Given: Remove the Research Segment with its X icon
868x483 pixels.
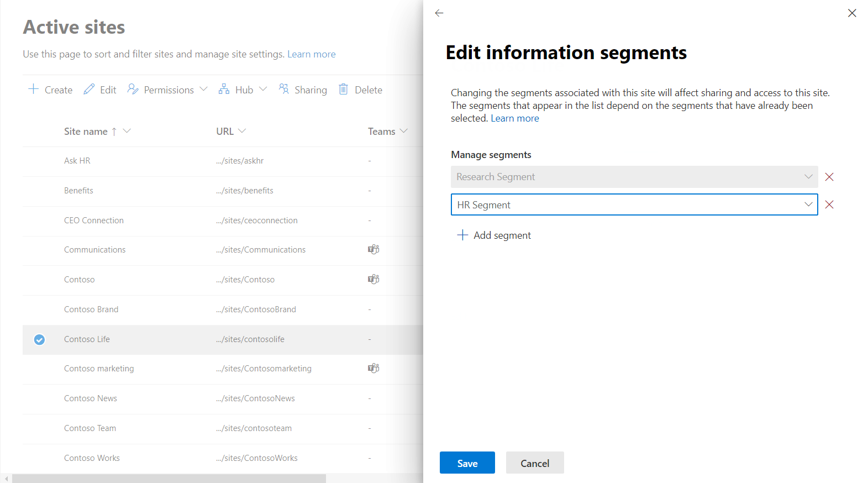Looking at the screenshot, I should click(x=829, y=177).
